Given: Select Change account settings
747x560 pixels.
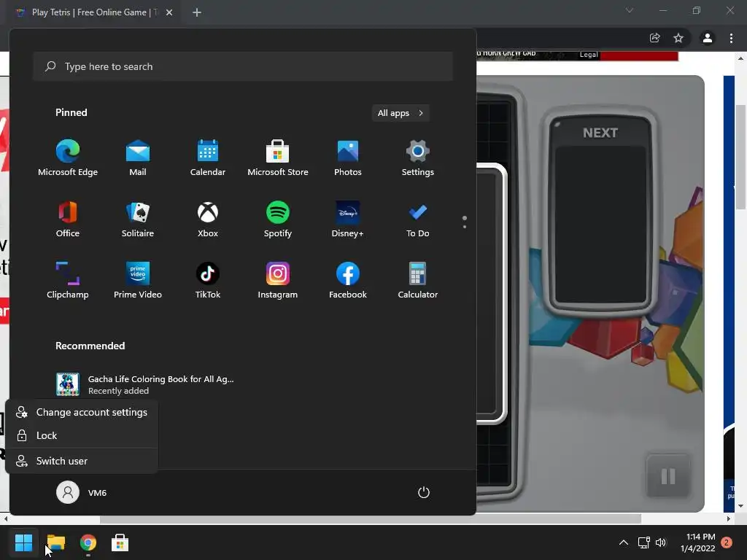Looking at the screenshot, I should point(82,413).
